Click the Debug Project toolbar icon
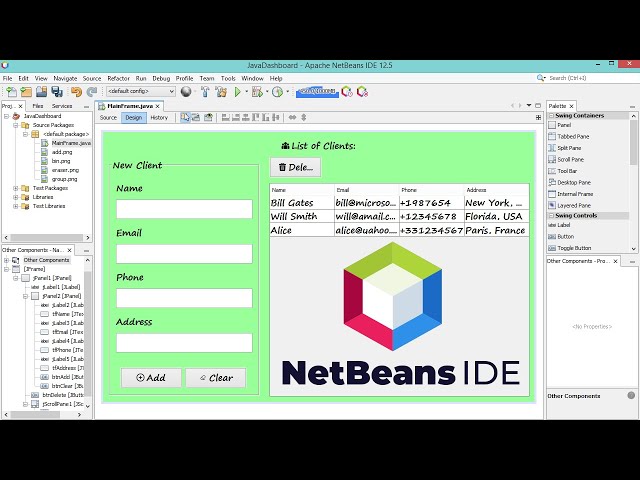640x480 pixels. (257, 92)
